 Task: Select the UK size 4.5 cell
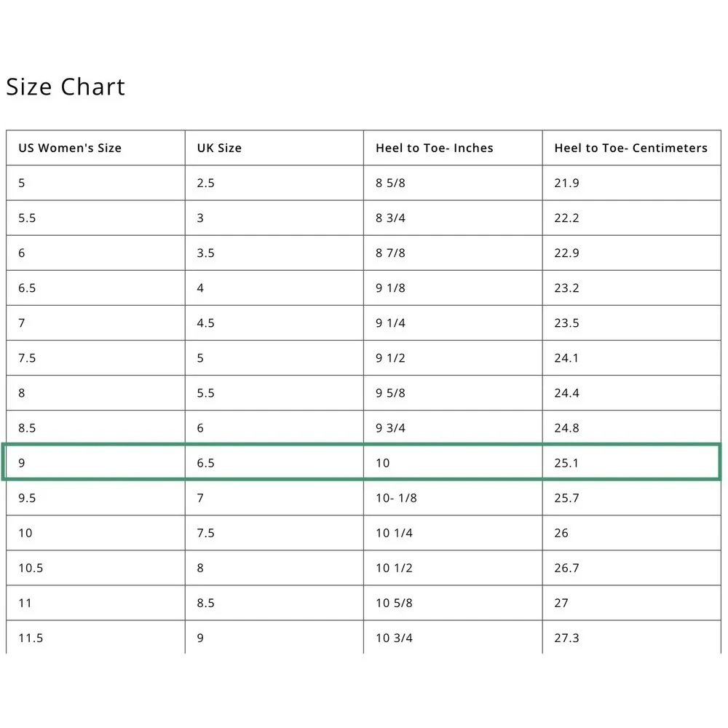tap(274, 323)
